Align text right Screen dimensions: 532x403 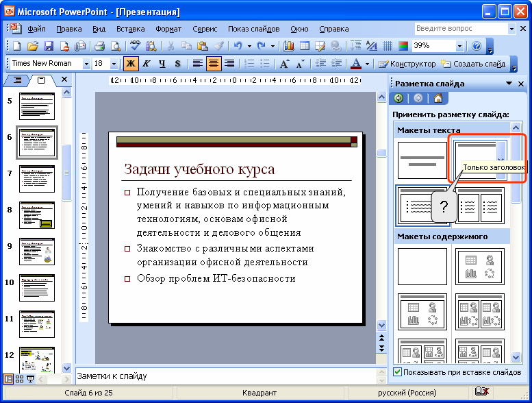pyautogui.click(x=229, y=64)
